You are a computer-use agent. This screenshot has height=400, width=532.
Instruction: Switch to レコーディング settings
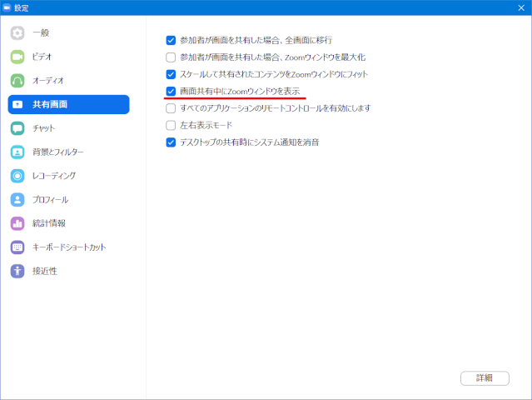68,176
